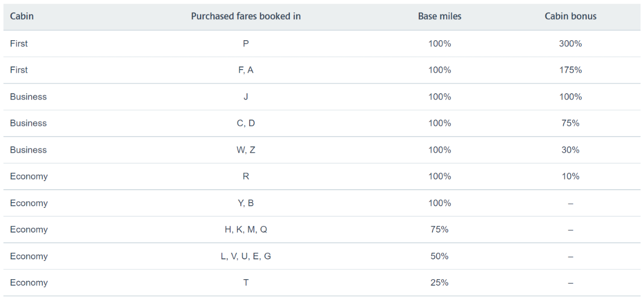Select the fare class P cell
The height and width of the screenshot is (299, 644).
[246, 43]
